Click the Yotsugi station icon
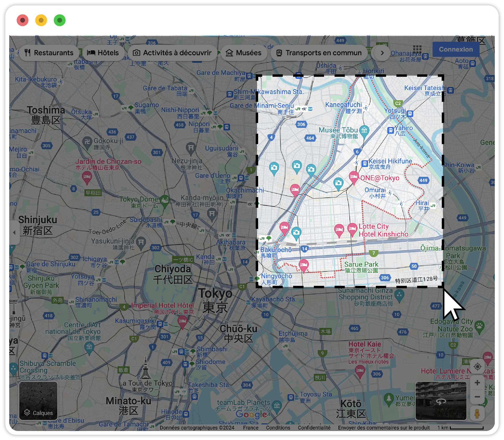The width and height of the screenshot is (504, 440). coord(410,114)
